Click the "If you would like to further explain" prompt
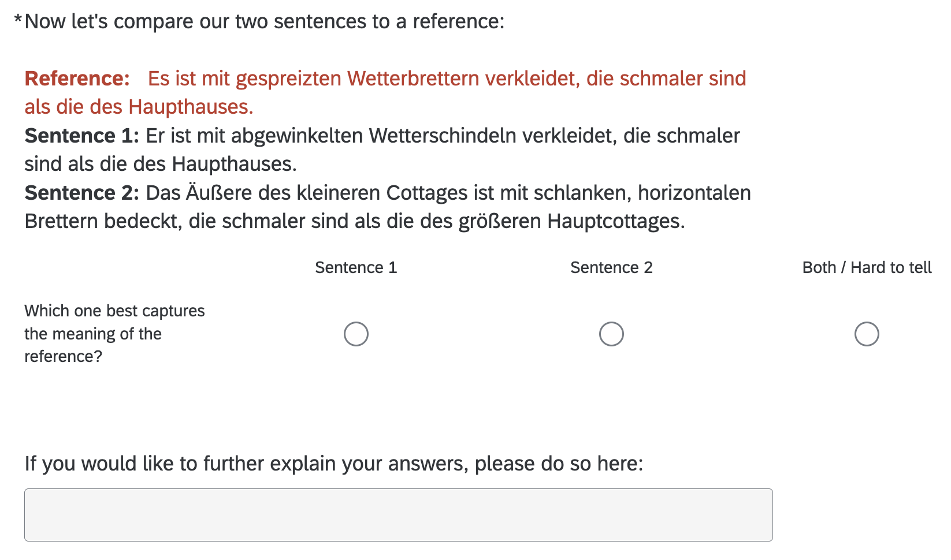The height and width of the screenshot is (560, 951). coord(333,464)
